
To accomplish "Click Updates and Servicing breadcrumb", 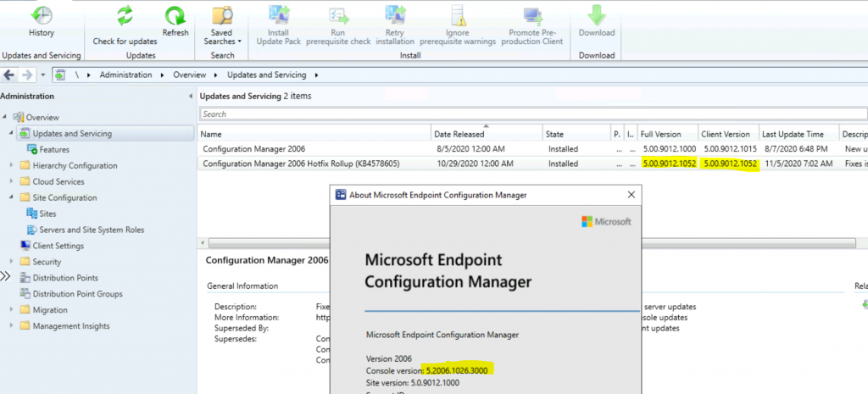I will 266,75.
